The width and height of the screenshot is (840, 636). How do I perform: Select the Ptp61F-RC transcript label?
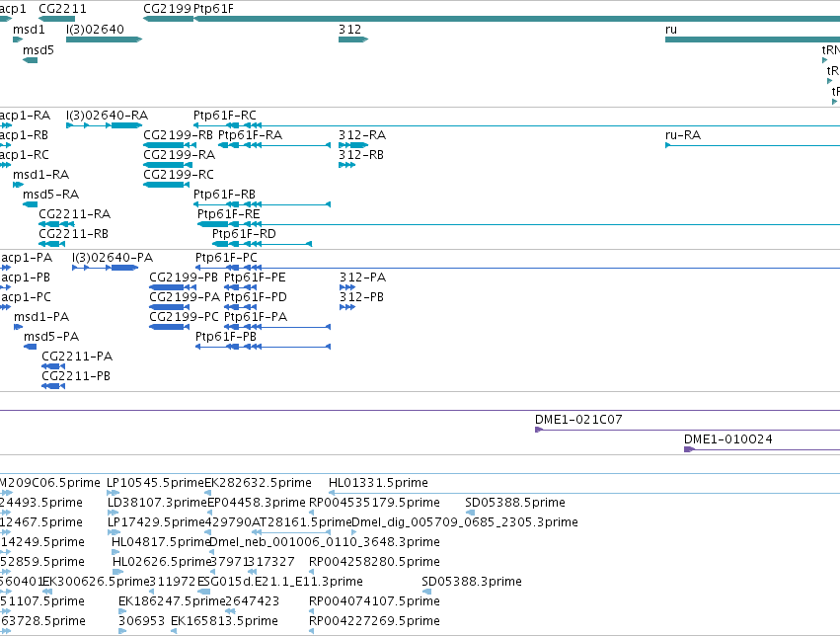click(x=224, y=116)
